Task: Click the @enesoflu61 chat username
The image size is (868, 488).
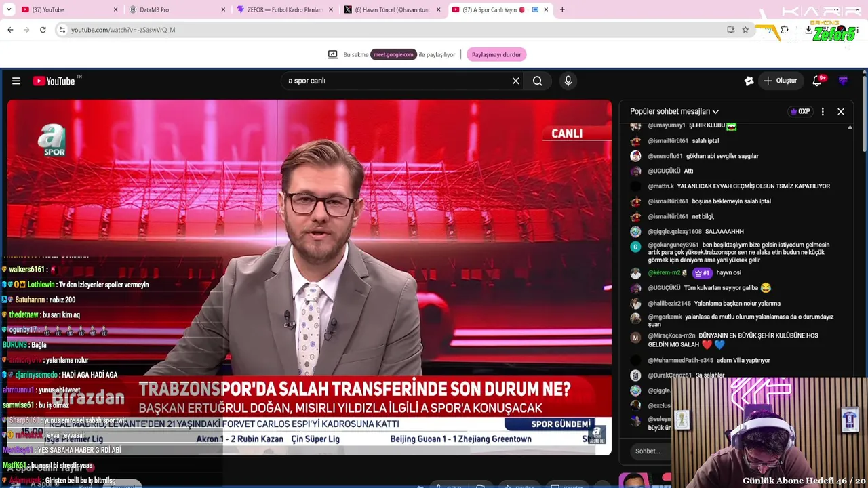Action: pyautogui.click(x=665, y=156)
